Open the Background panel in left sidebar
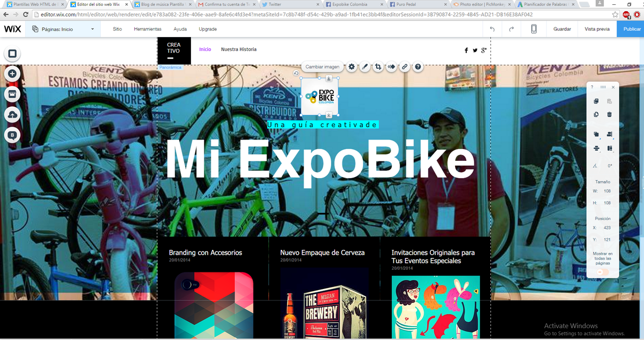644x340 pixels. pyautogui.click(x=12, y=54)
